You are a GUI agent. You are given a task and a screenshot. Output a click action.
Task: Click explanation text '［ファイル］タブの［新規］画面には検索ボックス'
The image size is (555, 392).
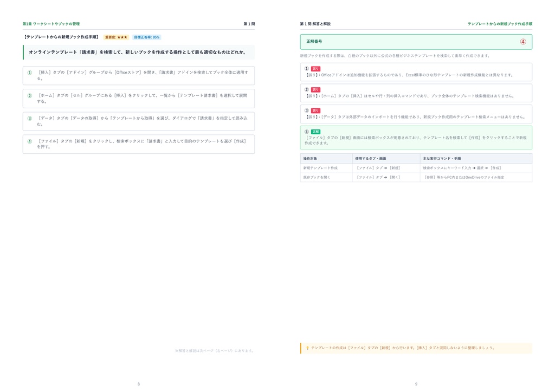pyautogui.click(x=416, y=140)
